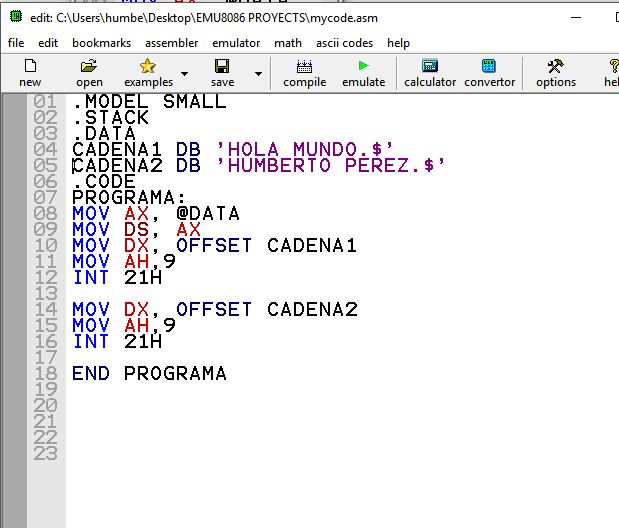
Task: Click the 'INT 21H' on line 12
Action: pos(118,277)
